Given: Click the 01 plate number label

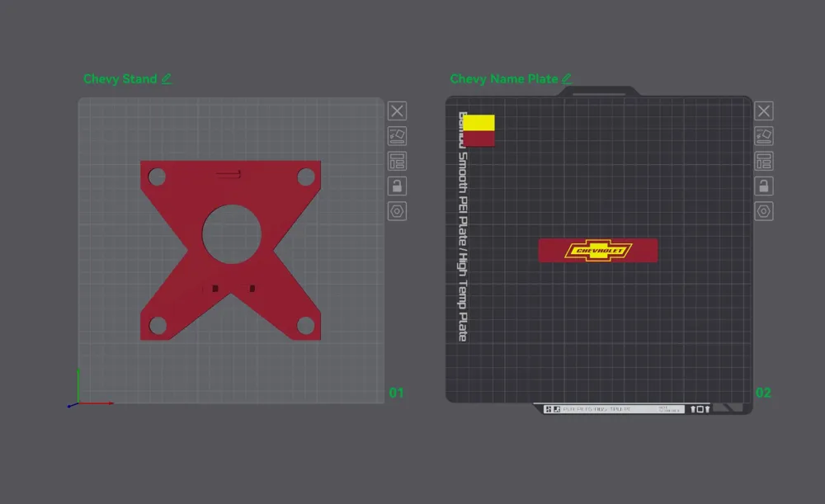Looking at the screenshot, I should [397, 393].
